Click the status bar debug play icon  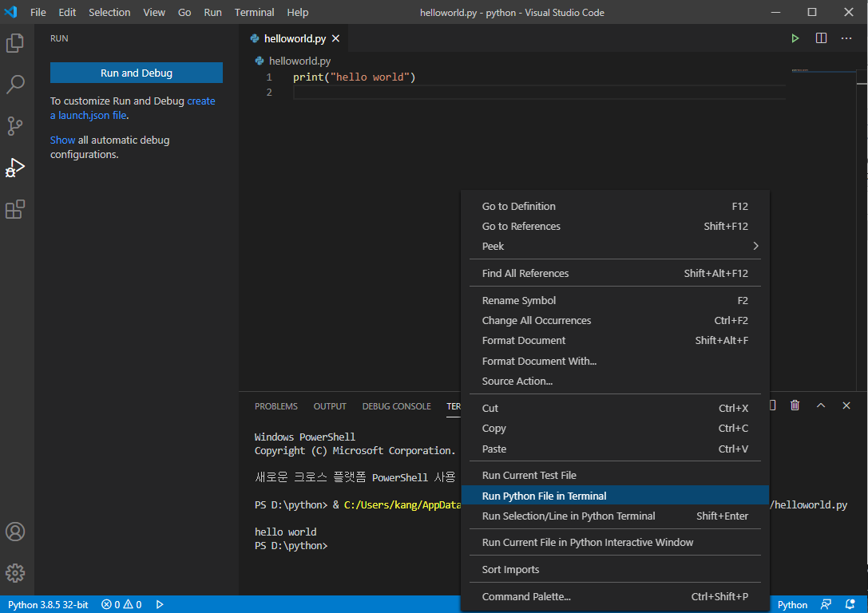point(160,605)
